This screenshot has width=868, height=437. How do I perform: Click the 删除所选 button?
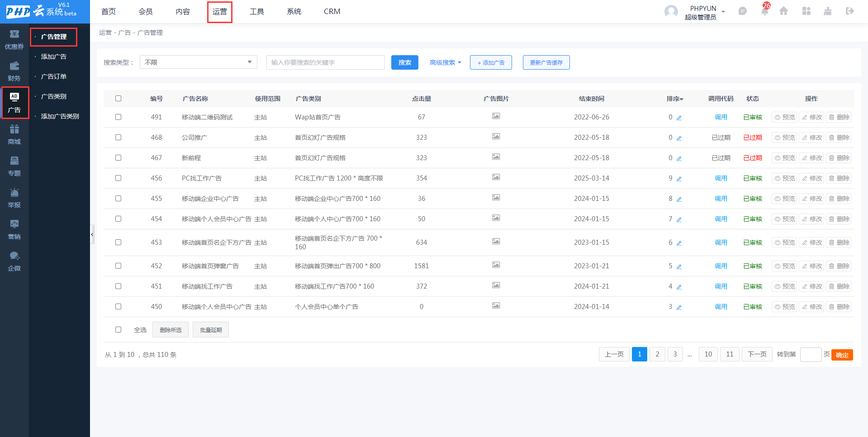[171, 330]
